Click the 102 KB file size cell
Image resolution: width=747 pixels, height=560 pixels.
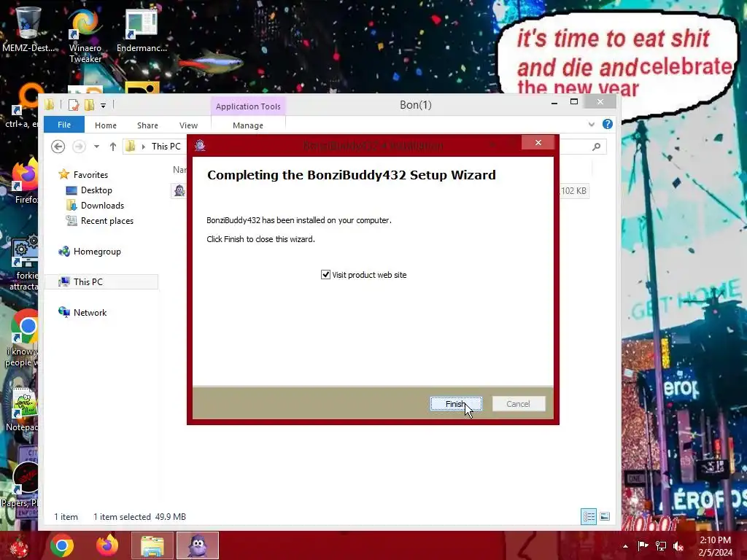tap(573, 190)
